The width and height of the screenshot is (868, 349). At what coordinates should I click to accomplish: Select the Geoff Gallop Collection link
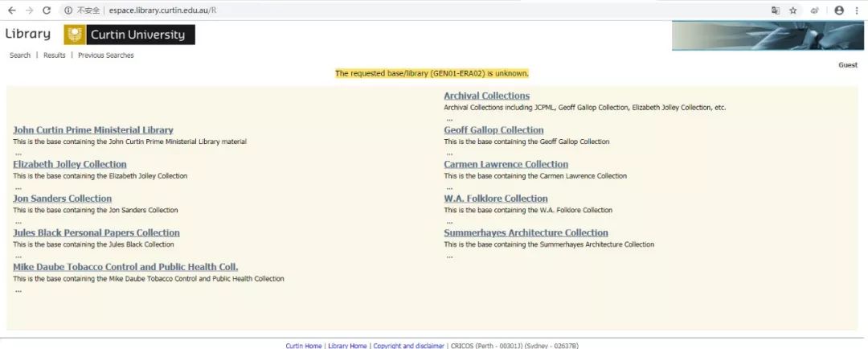click(x=493, y=130)
